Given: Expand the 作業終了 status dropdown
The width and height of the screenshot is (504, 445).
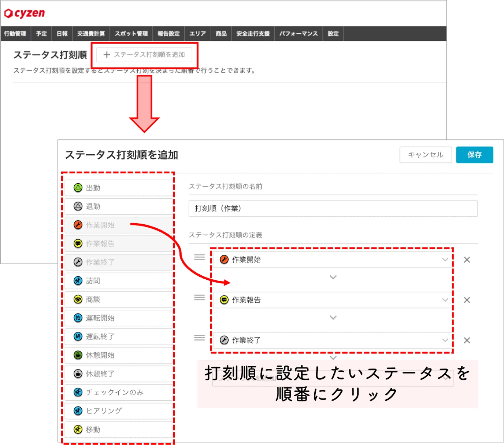Looking at the screenshot, I should 445,340.
